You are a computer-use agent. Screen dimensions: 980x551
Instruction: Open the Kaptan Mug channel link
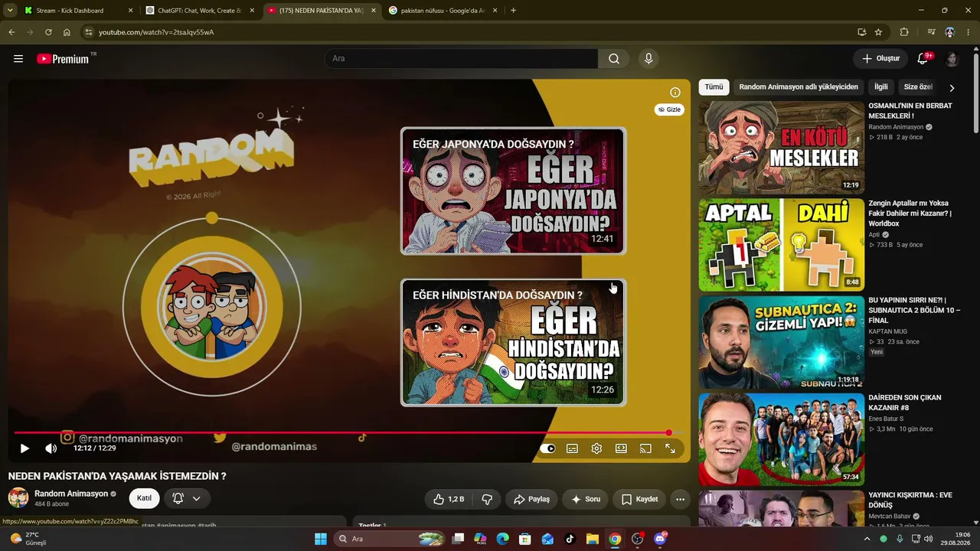coord(888,331)
